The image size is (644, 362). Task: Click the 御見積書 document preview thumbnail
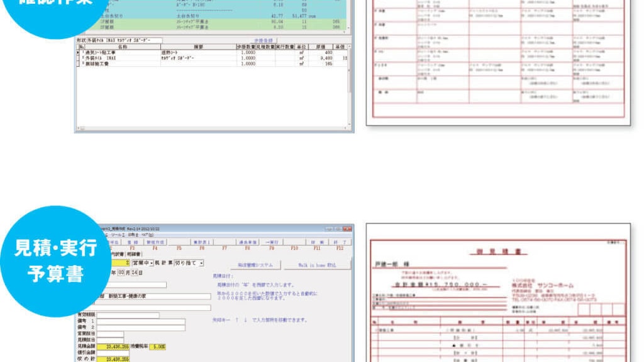point(498,293)
